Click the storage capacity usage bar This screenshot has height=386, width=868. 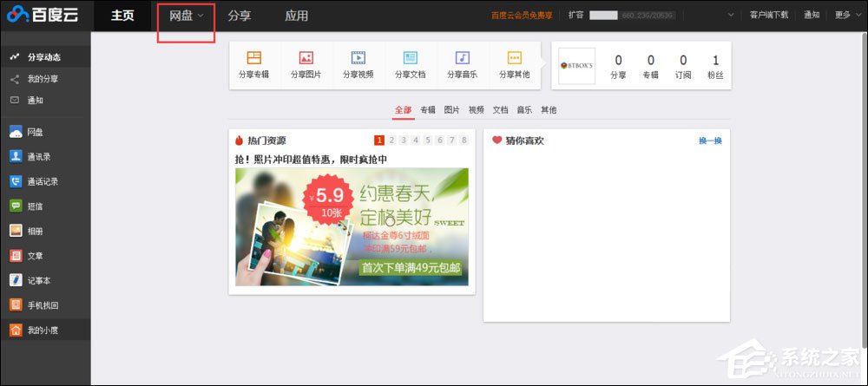(x=632, y=16)
